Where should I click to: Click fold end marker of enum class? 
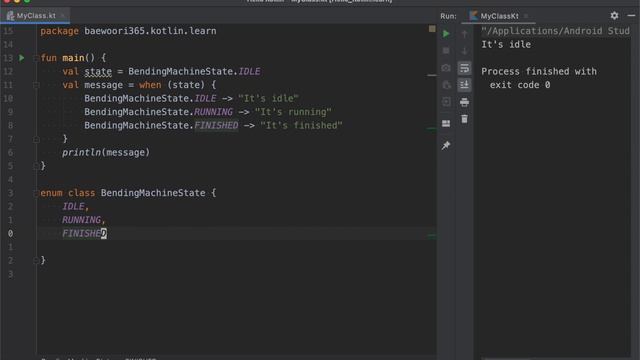click(x=36, y=260)
